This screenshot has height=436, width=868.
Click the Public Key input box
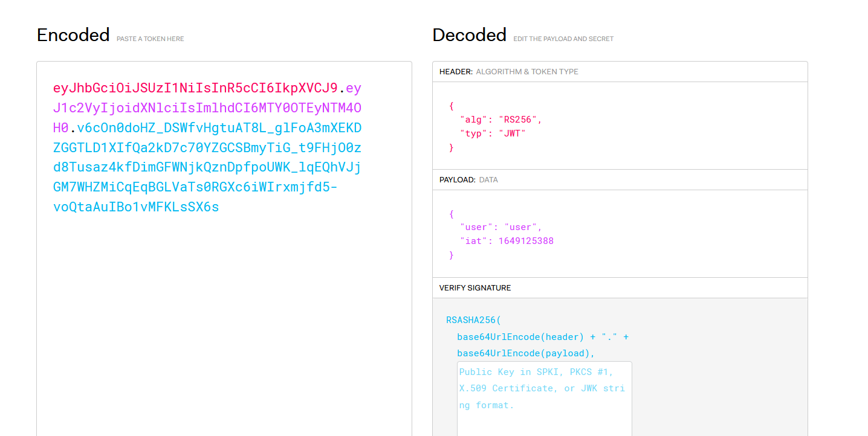[545, 399]
